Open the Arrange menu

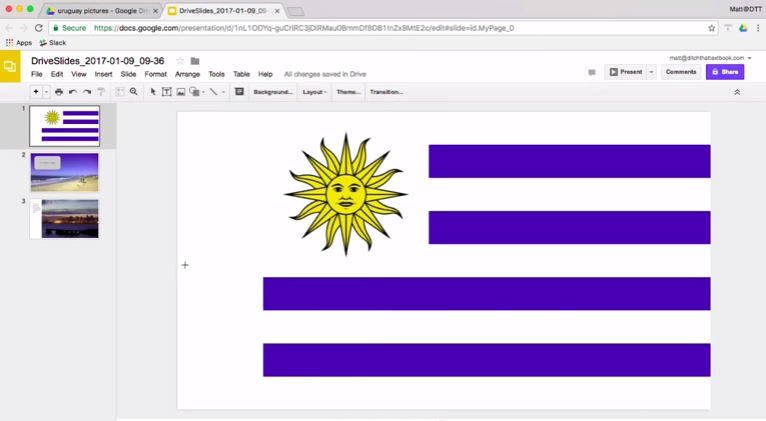tap(188, 74)
